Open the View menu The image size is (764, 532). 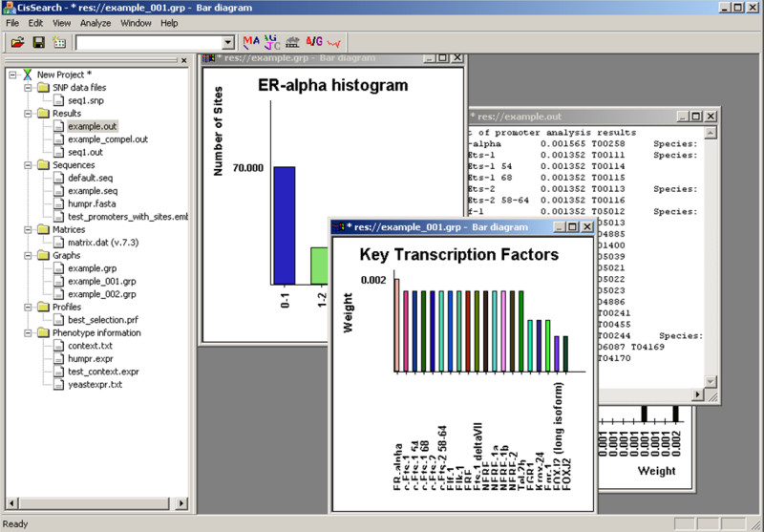point(61,23)
